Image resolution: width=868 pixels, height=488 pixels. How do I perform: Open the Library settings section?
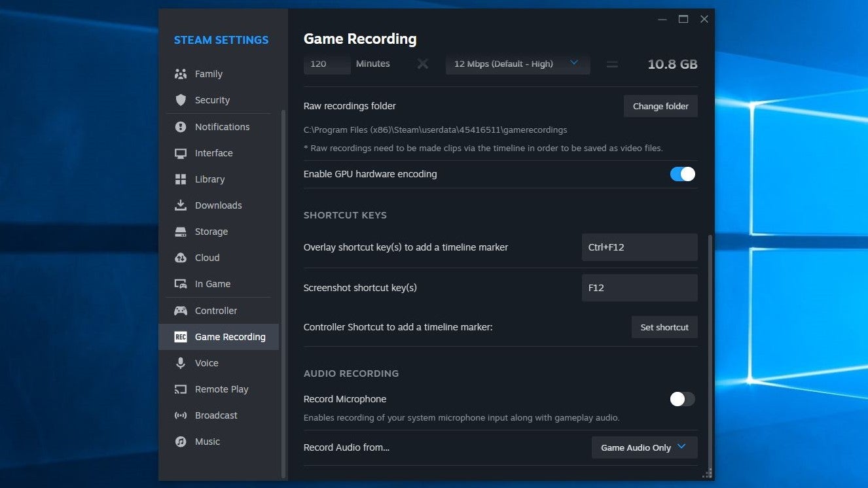[x=209, y=179]
